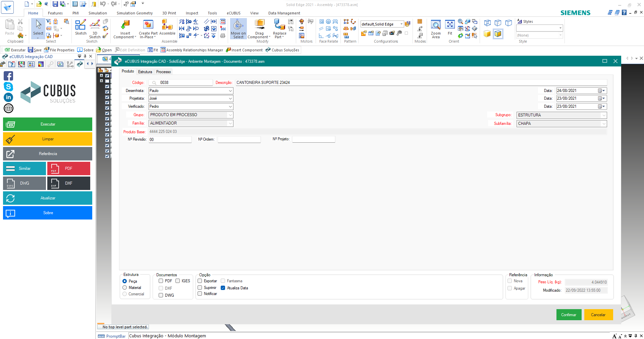The image size is (644, 339).
Task: Open File Properties in the toolbar
Action: pos(59,50)
